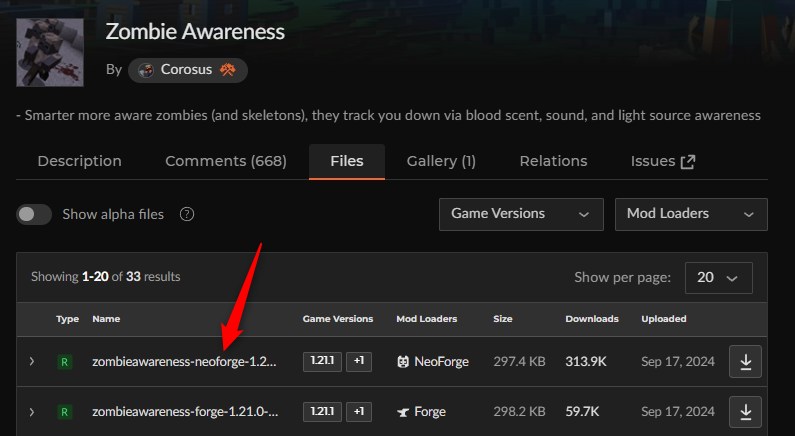
Task: Click the 59.7K downloads value
Action: [x=582, y=412]
